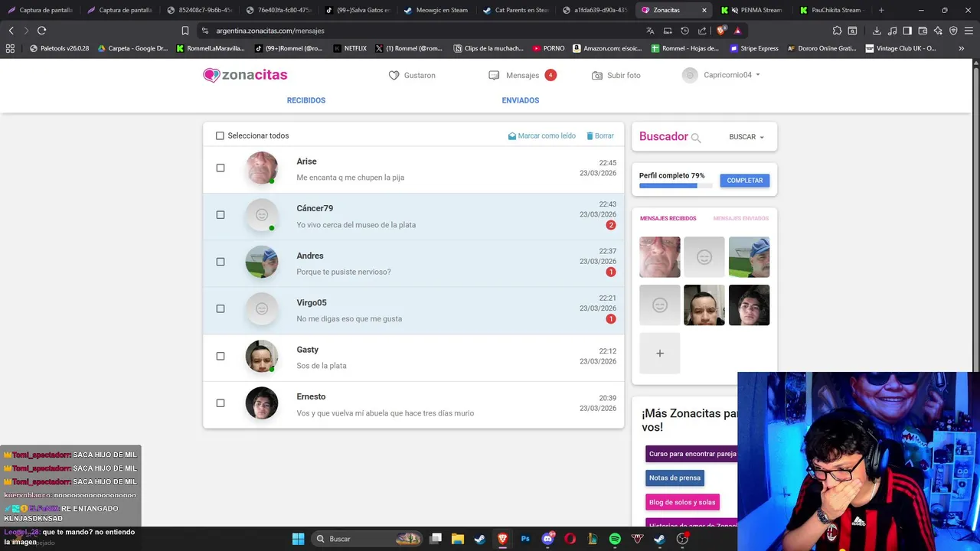Open the Notas de prensa button
Viewport: 980px width, 551px height.
675,478
